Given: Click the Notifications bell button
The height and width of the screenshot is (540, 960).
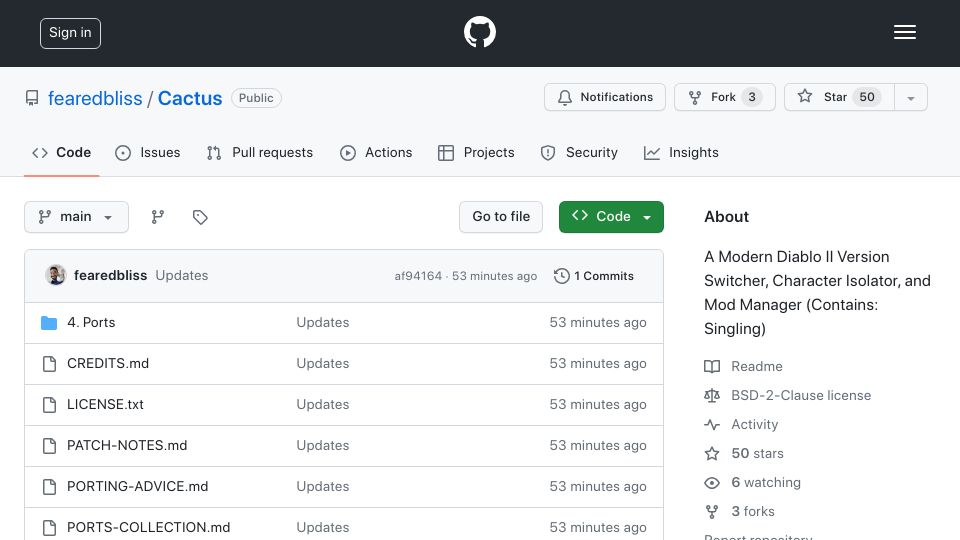Looking at the screenshot, I should click(x=605, y=97).
